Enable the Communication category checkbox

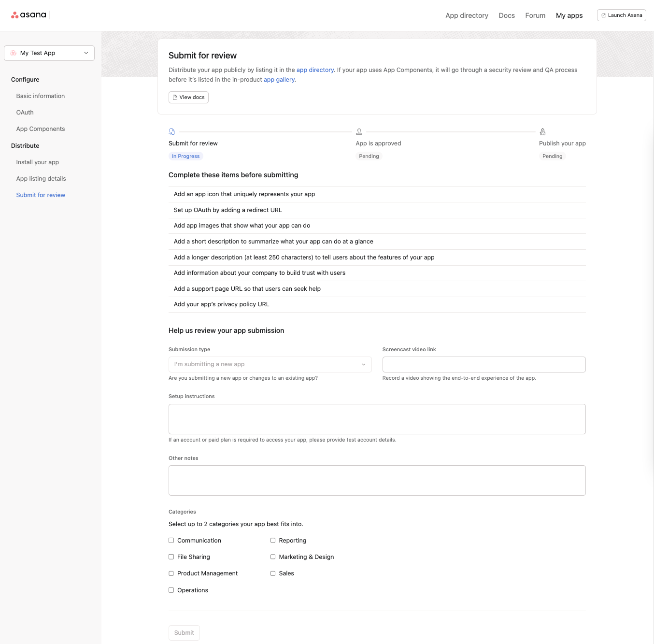coord(171,541)
